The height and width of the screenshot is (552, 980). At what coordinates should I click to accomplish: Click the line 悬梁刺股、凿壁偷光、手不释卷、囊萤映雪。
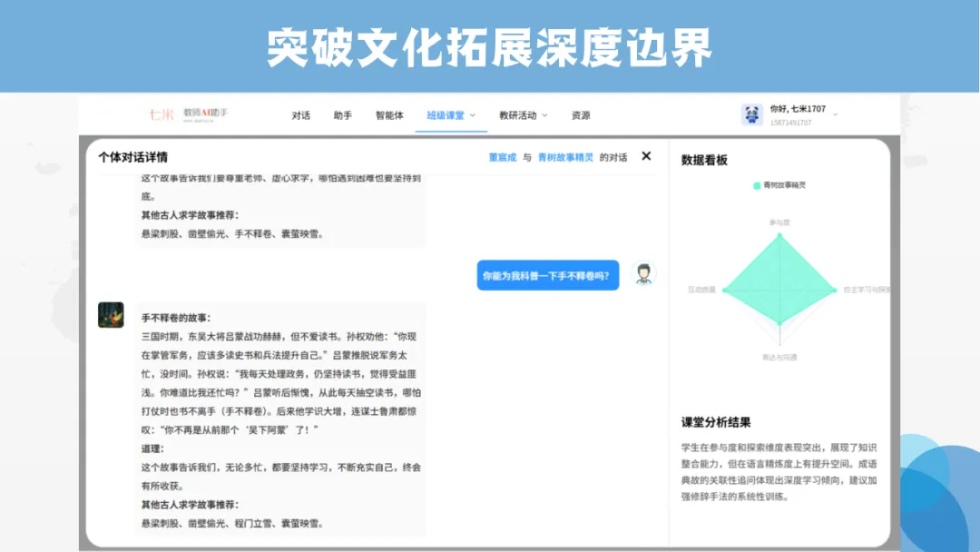pos(232,234)
